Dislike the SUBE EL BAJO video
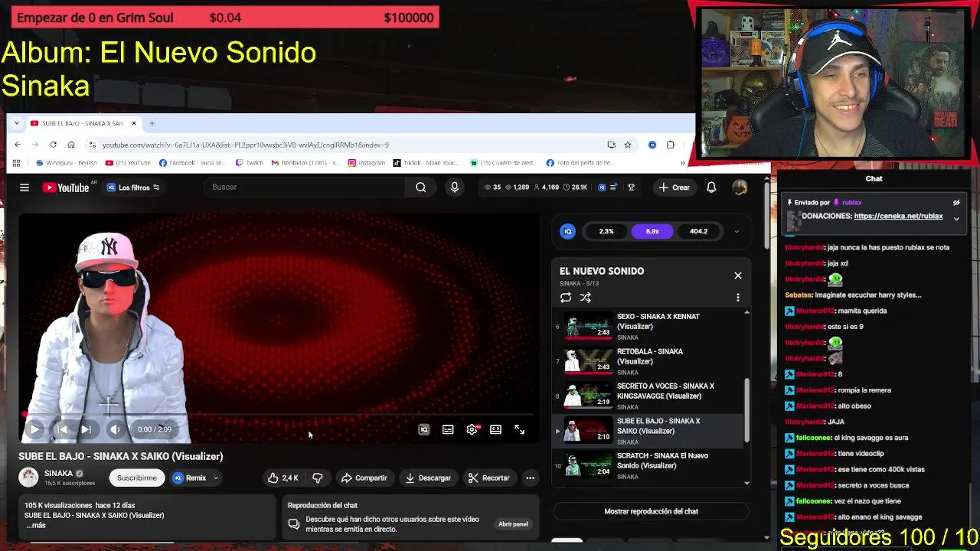This screenshot has height=551, width=980. (x=318, y=478)
